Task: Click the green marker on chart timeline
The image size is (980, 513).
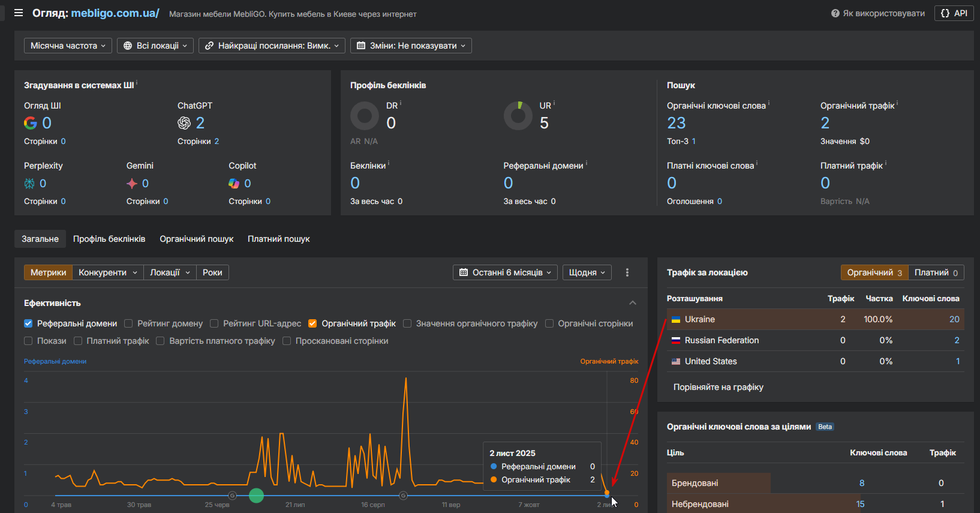Action: coord(256,496)
